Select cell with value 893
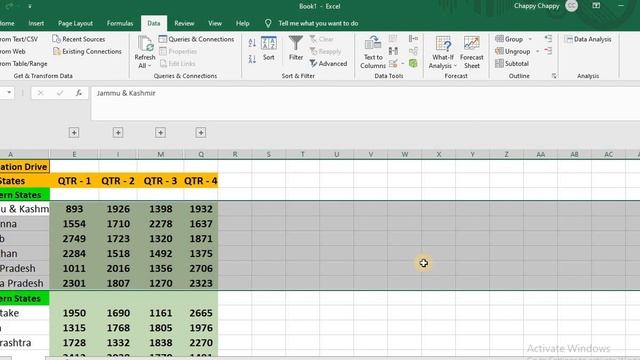640x360 pixels. 74,209
